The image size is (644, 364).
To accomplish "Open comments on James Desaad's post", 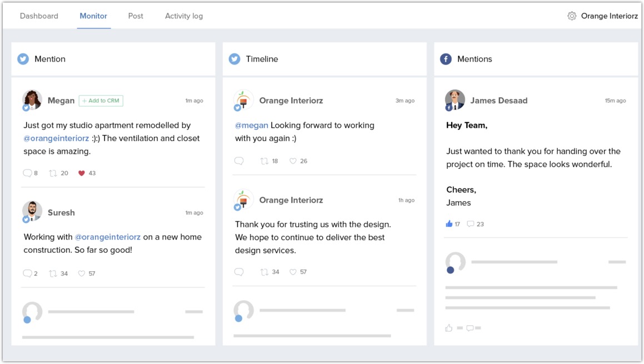I will pos(471,224).
